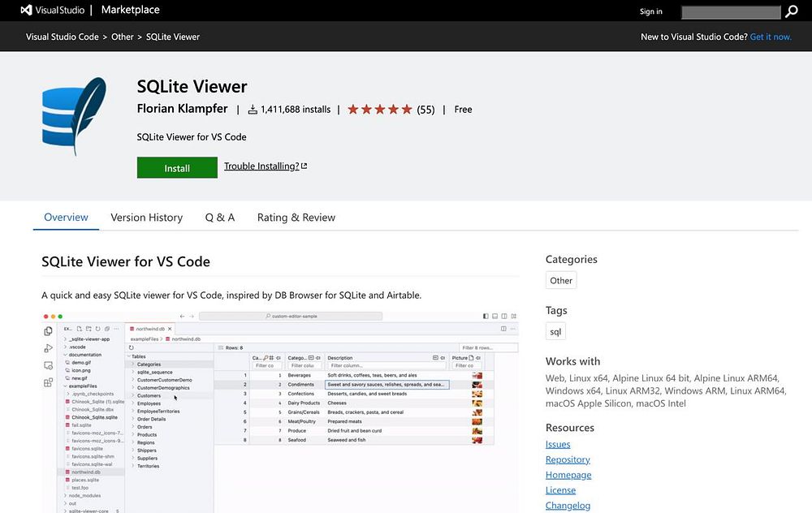Toggle primary sidebar layout icon in preview

[x=486, y=316]
